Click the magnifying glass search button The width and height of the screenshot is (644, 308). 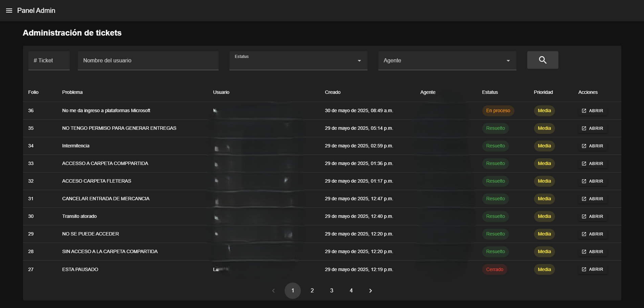click(542, 60)
